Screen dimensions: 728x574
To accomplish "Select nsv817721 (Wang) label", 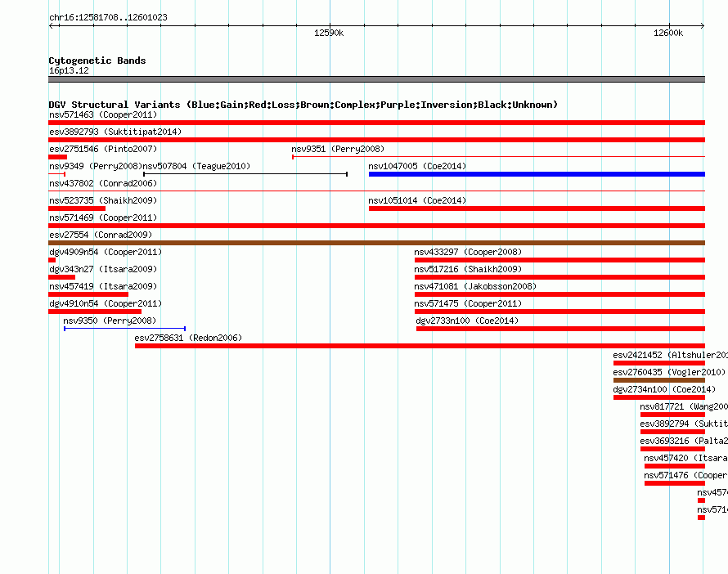I will [684, 406].
